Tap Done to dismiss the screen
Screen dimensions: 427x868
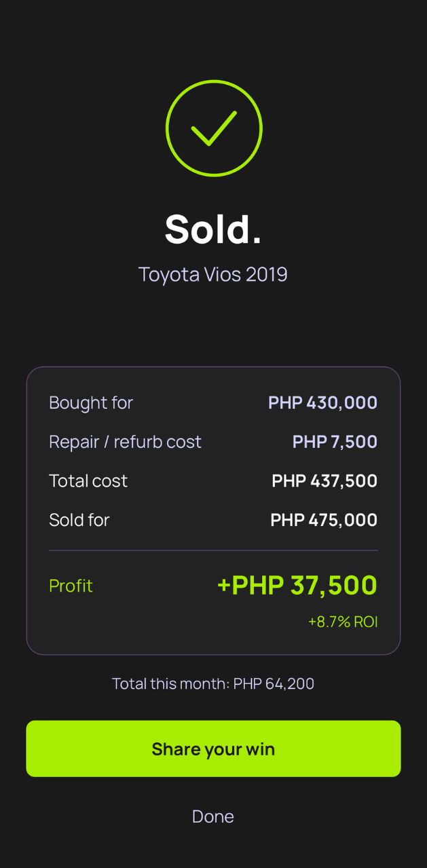coord(213,816)
